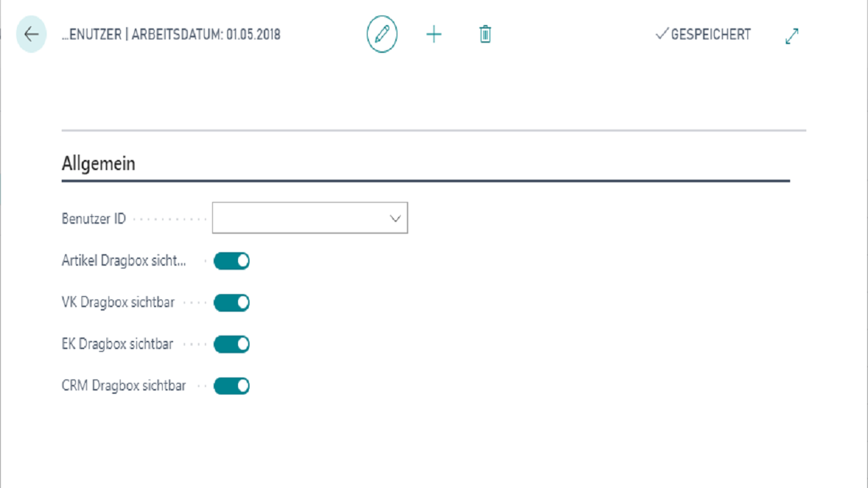Toggle the EK Dragbox sichtbar switch
Screen dimensions: 868x488
tap(232, 344)
